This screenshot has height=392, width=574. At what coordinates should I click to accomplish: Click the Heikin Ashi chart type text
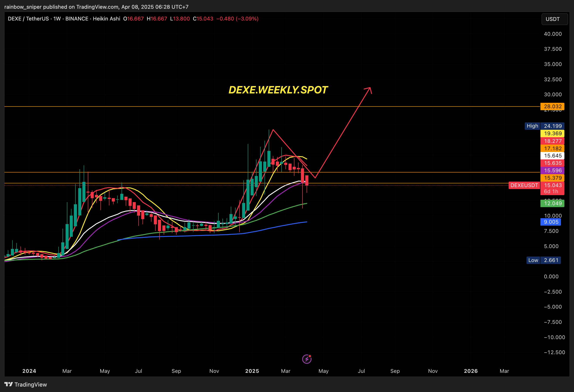(106, 19)
